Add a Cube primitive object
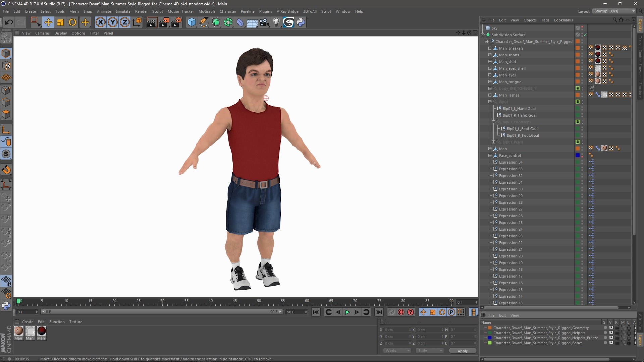Viewport: 644px width, 362px height. [x=192, y=22]
